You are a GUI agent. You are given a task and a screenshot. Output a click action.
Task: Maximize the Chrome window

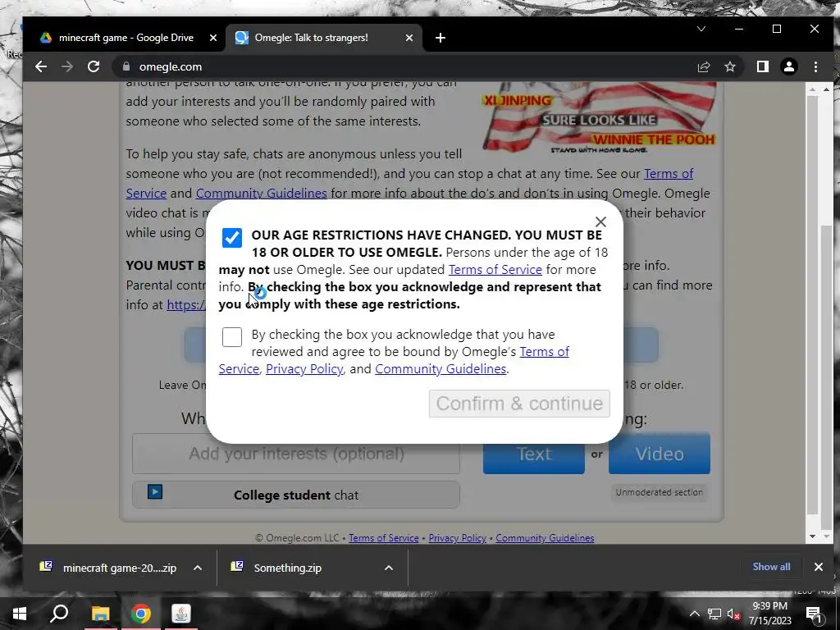coord(777,29)
